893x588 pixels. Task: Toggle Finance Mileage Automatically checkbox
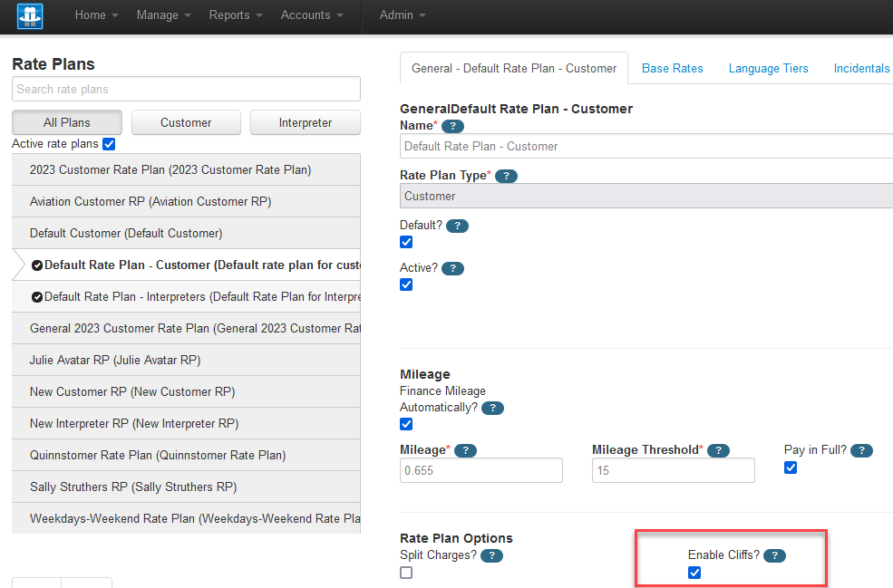406,424
